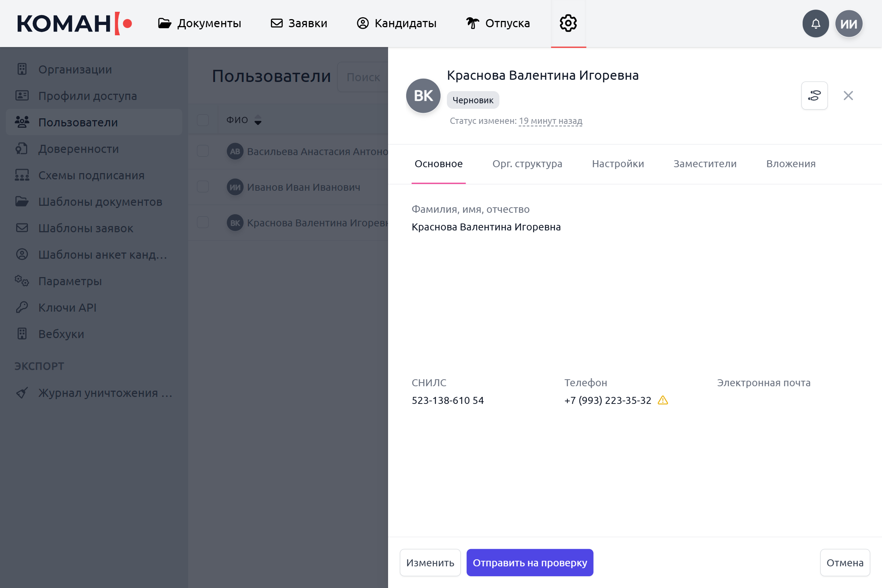
Task: Open the ИИ profile avatar menu
Action: [849, 24]
